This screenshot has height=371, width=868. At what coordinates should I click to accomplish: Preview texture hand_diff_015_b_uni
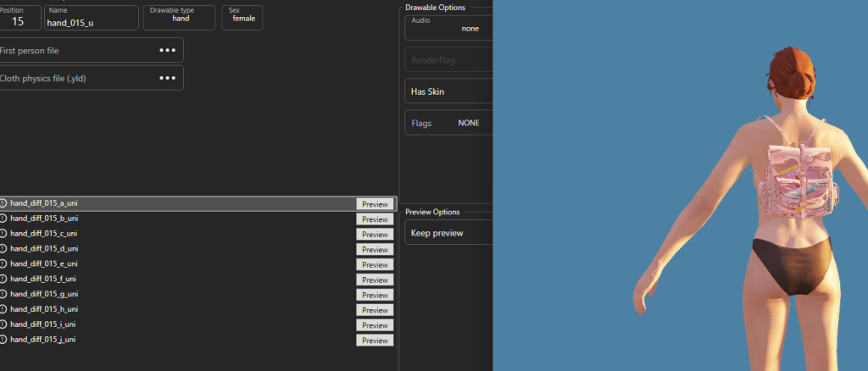375,219
